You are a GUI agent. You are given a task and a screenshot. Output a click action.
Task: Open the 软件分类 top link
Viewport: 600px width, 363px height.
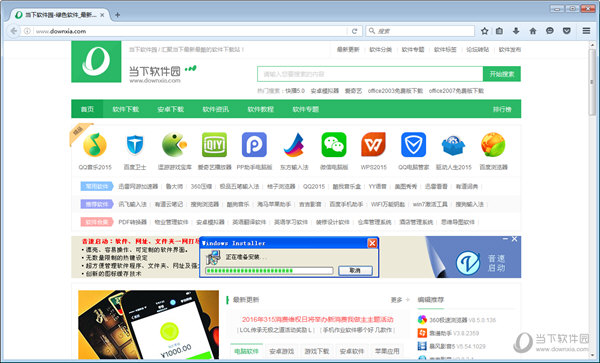click(x=380, y=49)
